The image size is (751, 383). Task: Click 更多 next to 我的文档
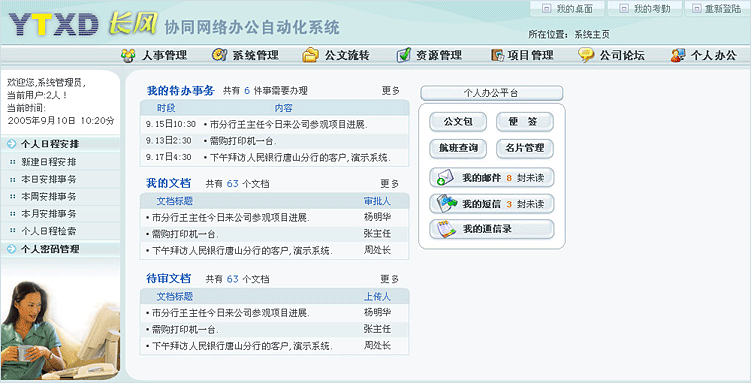coord(389,184)
